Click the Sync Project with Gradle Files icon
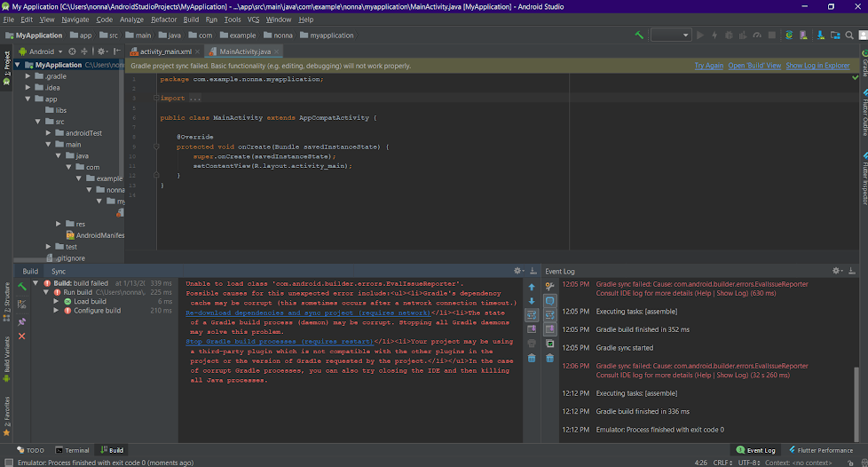The width and height of the screenshot is (868, 467). click(788, 36)
